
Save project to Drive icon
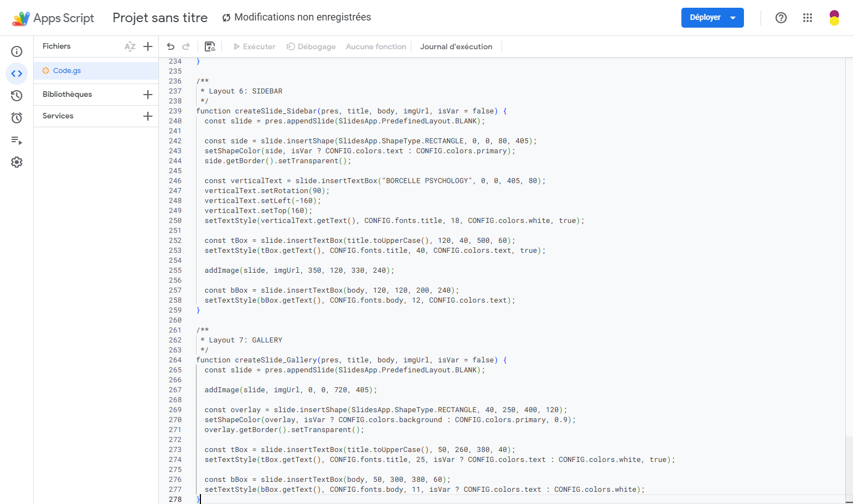click(x=210, y=46)
